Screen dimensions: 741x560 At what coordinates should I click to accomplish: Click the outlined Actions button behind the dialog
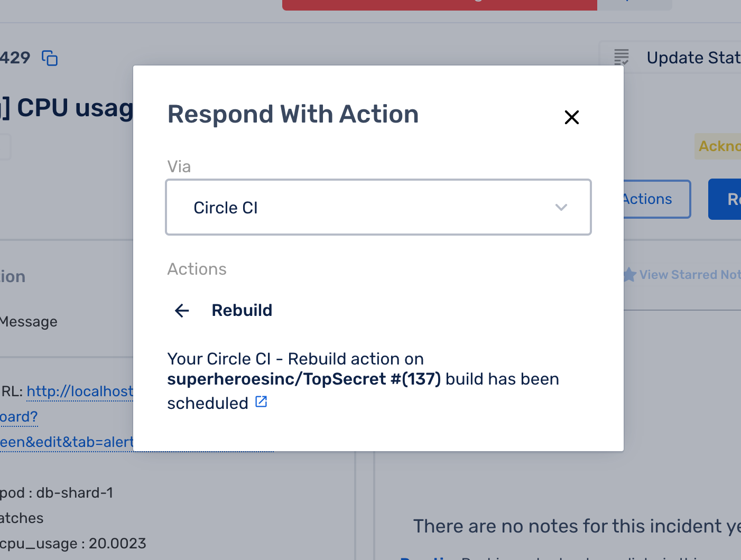pos(655,199)
